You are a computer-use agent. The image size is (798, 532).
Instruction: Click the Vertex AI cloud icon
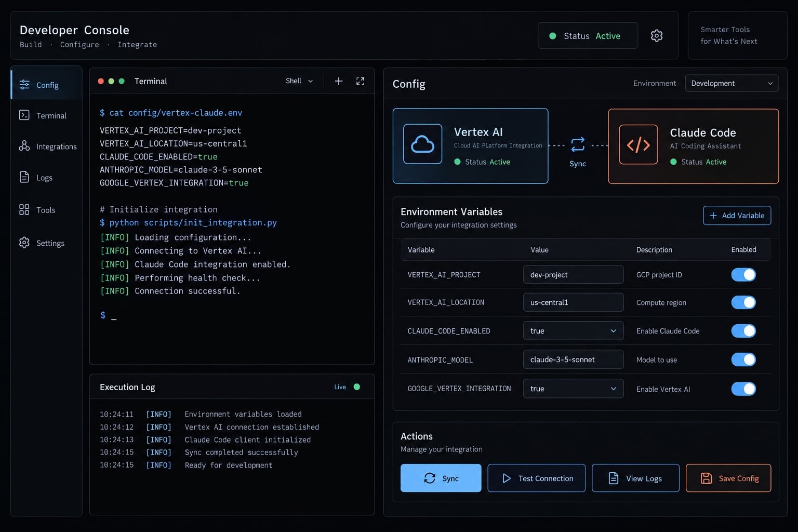pos(423,144)
